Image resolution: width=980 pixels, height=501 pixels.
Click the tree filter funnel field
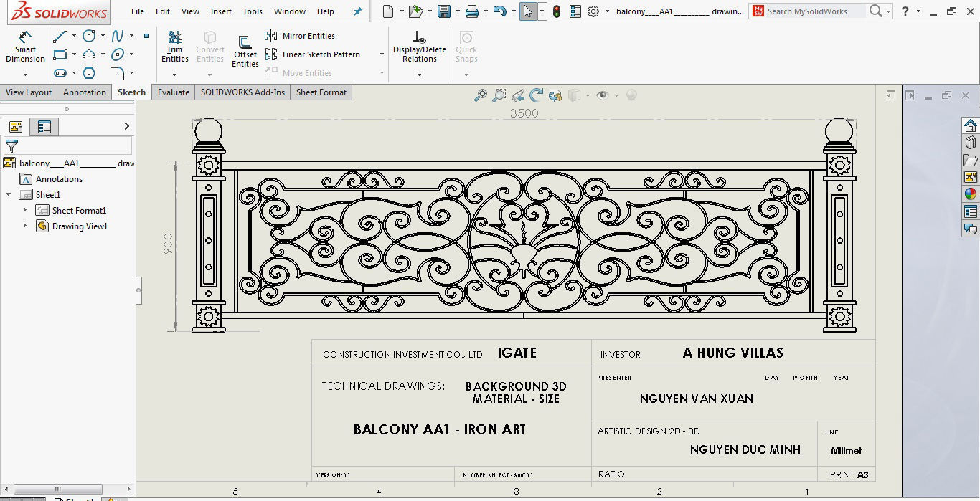click(x=68, y=146)
